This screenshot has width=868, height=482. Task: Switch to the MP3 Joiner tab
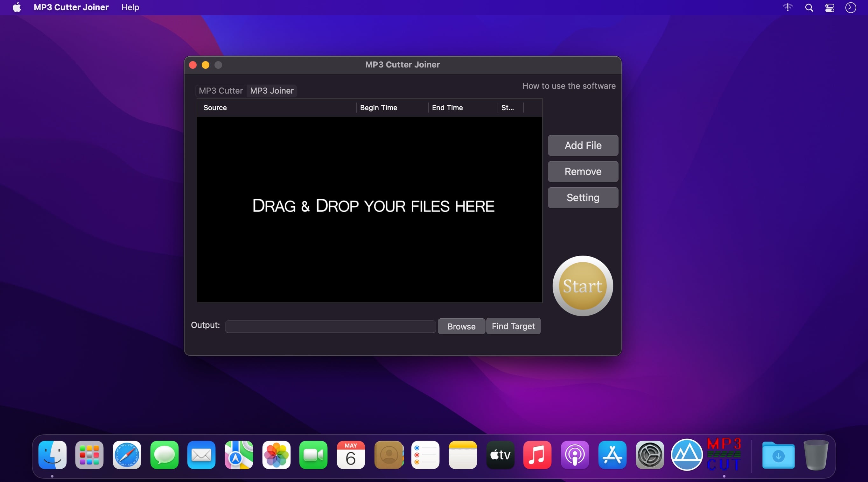point(272,91)
